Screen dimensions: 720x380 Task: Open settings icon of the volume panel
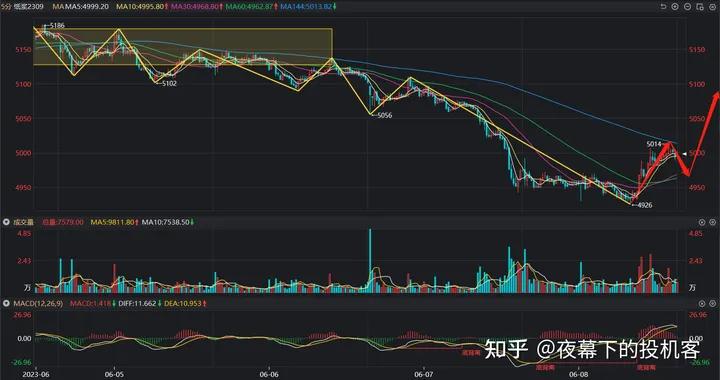[702, 222]
